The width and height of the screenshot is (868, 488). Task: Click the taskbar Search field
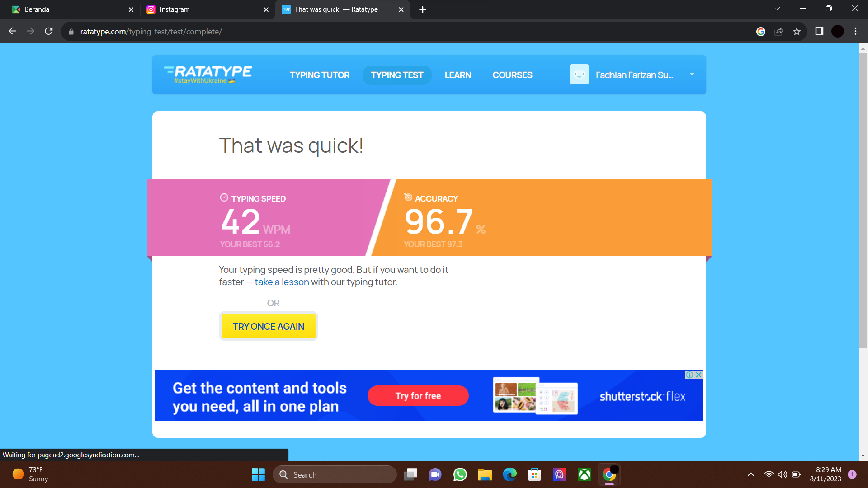point(335,474)
